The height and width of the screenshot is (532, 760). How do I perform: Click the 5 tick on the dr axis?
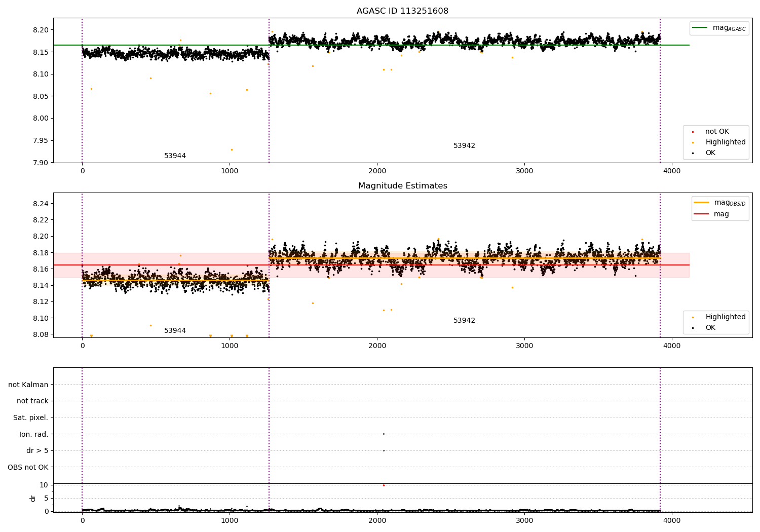coord(47,499)
